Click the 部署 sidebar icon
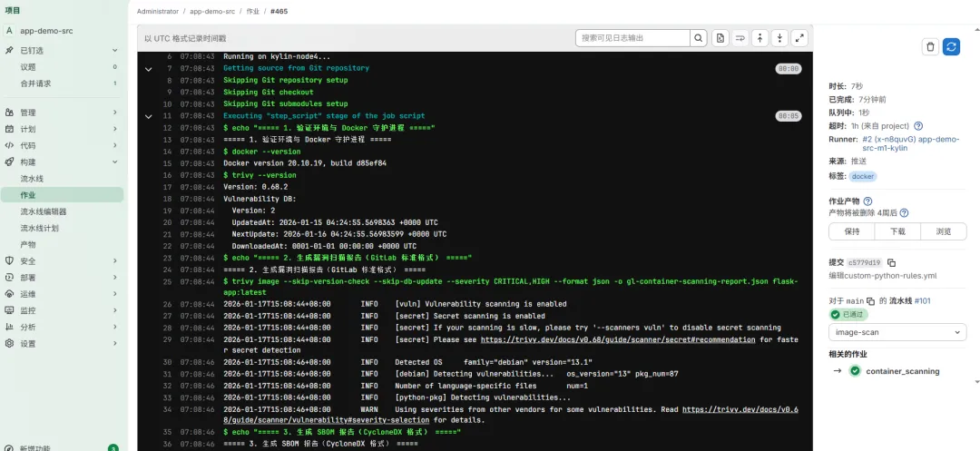Screen dimensions: 980x451 tap(9, 278)
